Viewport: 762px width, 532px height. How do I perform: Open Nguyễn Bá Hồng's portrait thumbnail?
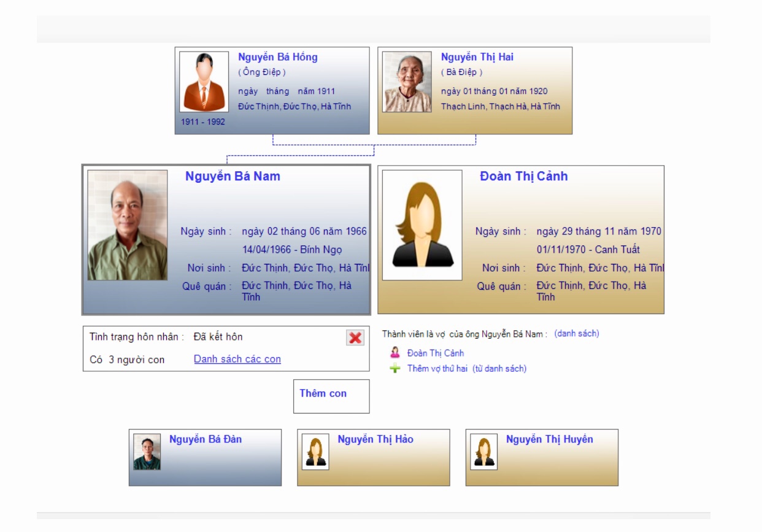pos(204,82)
